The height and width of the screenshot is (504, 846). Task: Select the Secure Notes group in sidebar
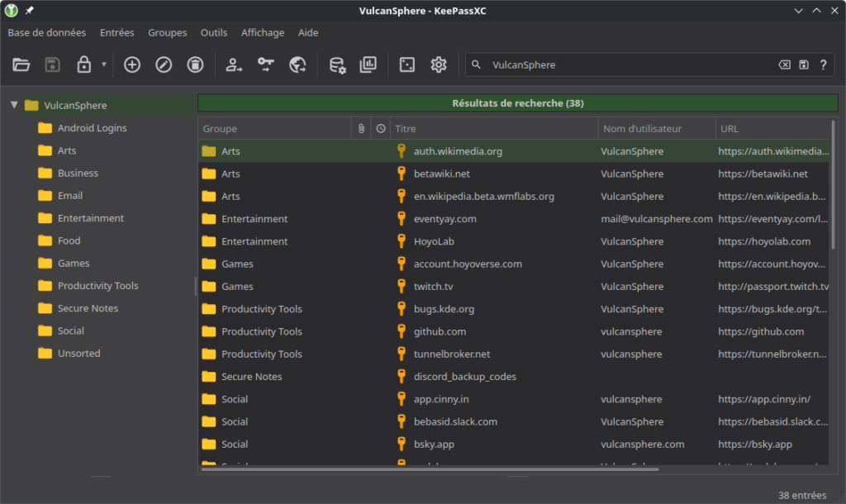point(88,308)
